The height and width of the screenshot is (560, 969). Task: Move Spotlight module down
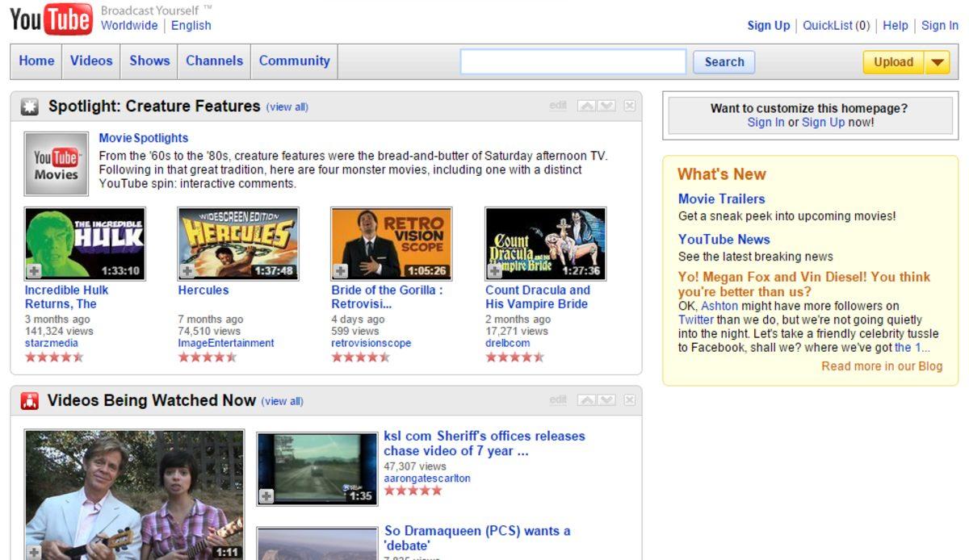tap(606, 106)
